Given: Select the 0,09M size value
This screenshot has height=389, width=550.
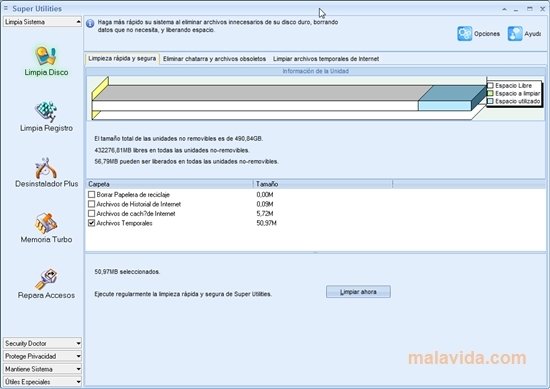Looking at the screenshot, I should point(265,204).
